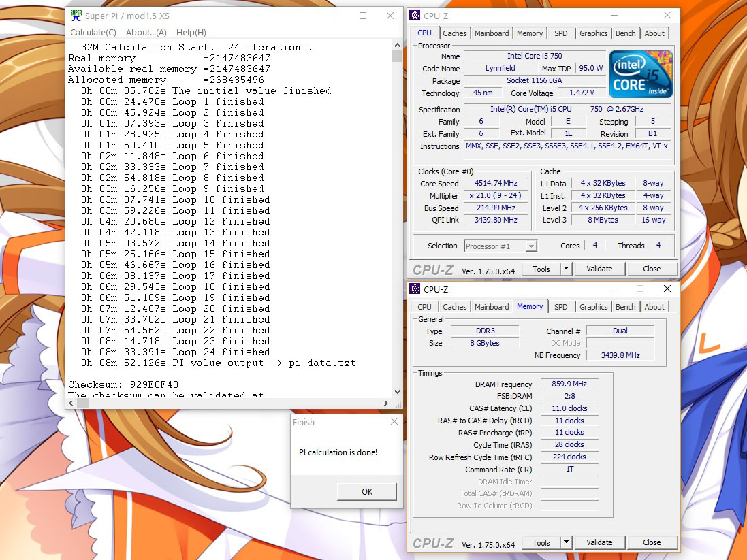Click the DRAM Frequency value 859.9 MHz
Viewport: 747px width, 560px height.
pos(569,384)
